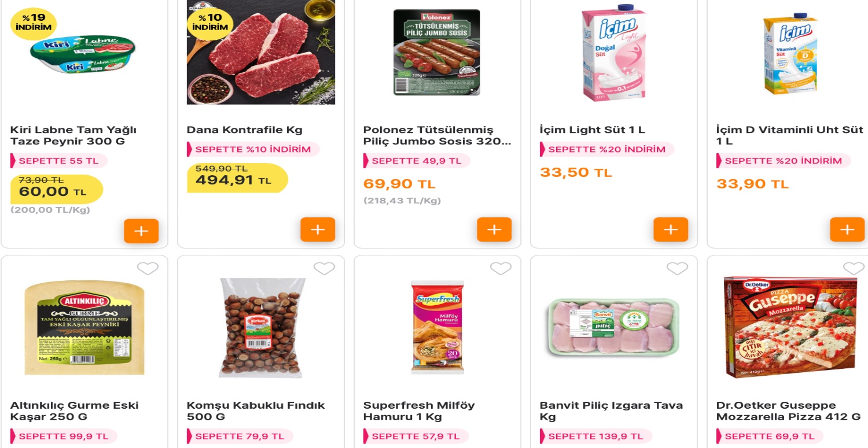Click the İçim Light Süt carton image

(x=613, y=52)
